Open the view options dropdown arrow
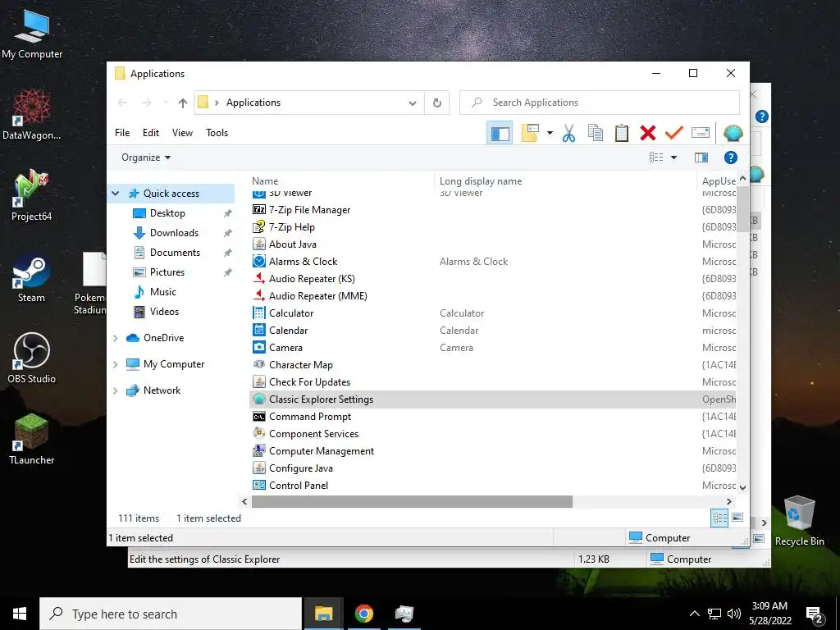Screen dimensions: 840x630 coord(673,157)
